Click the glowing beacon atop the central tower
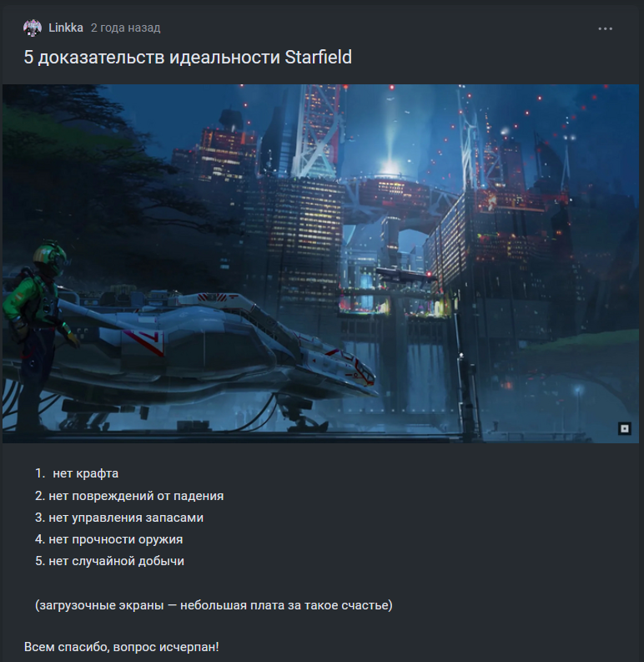The image size is (644, 662). (391, 167)
